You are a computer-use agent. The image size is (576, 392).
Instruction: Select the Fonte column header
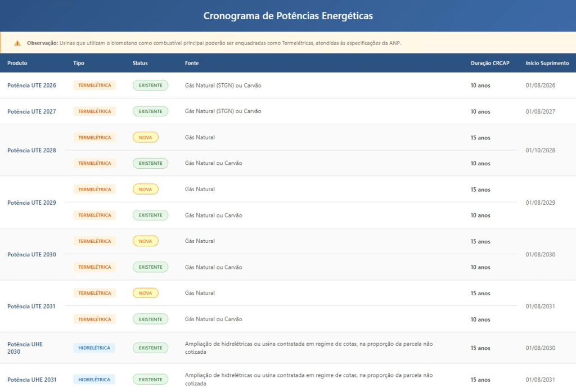point(192,63)
